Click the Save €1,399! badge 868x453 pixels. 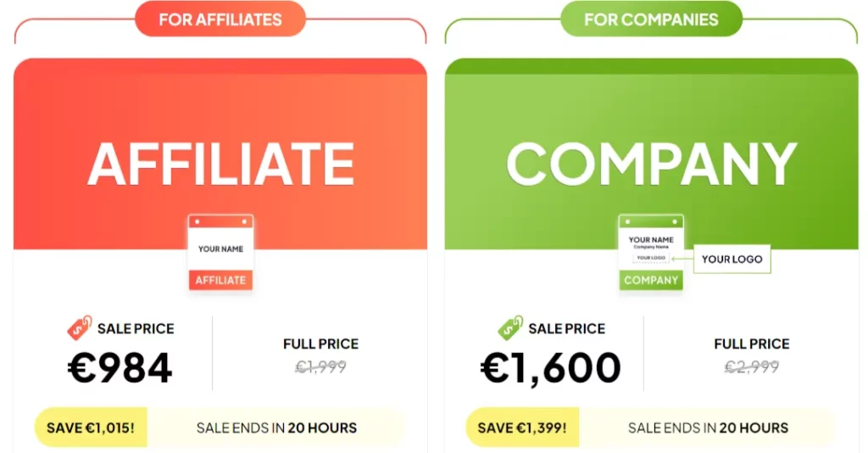click(522, 428)
